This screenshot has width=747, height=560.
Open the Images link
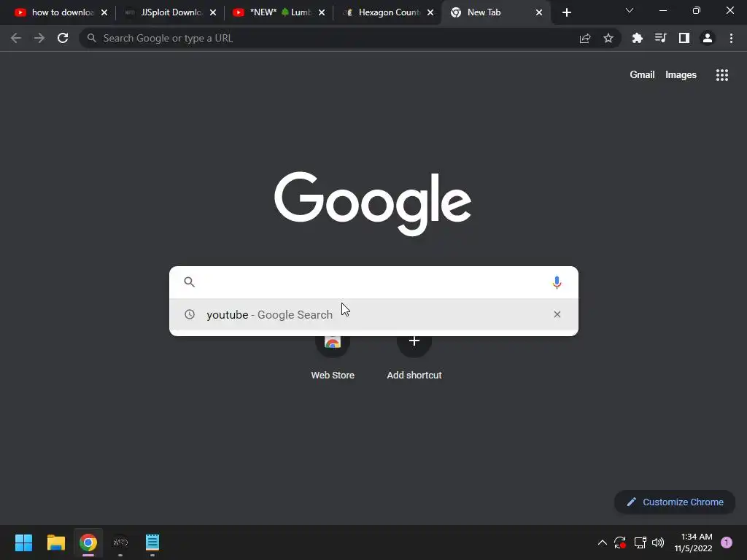(x=681, y=75)
